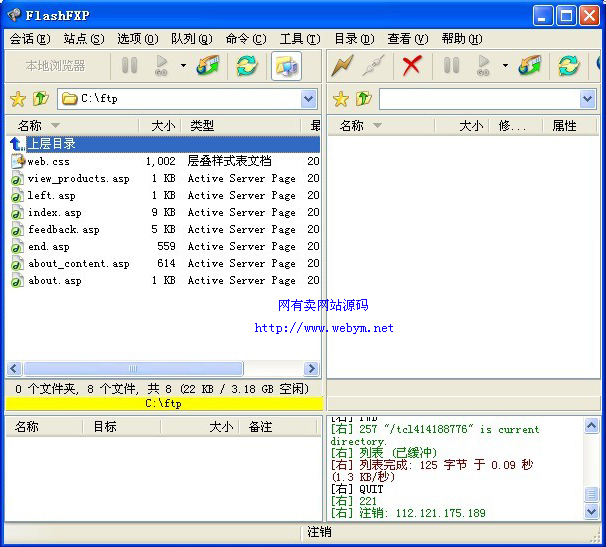Click the log pane vertical scrollbar thumb
This screenshot has width=606, height=547.
591,494
